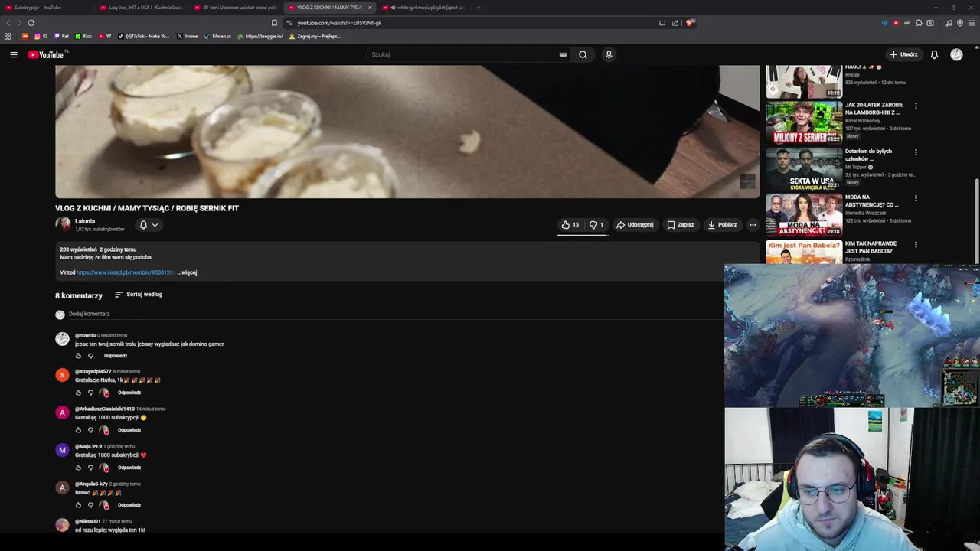This screenshot has height=551, width=980.
Task: Open SEKTA W USA video thumbnail
Action: (804, 168)
